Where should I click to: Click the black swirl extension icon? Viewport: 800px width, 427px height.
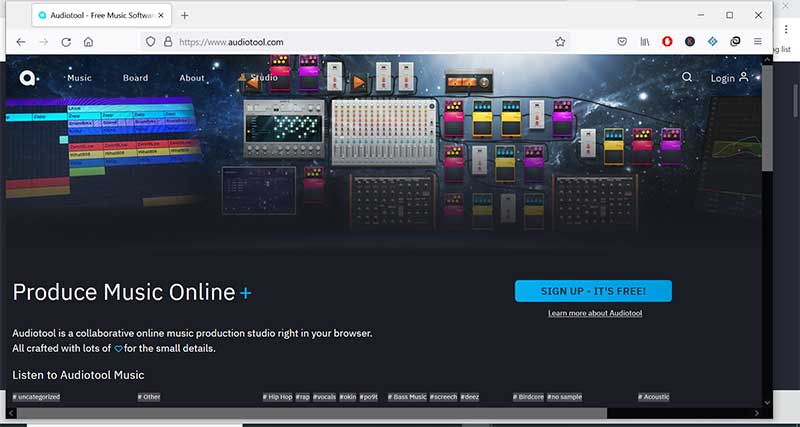(735, 42)
